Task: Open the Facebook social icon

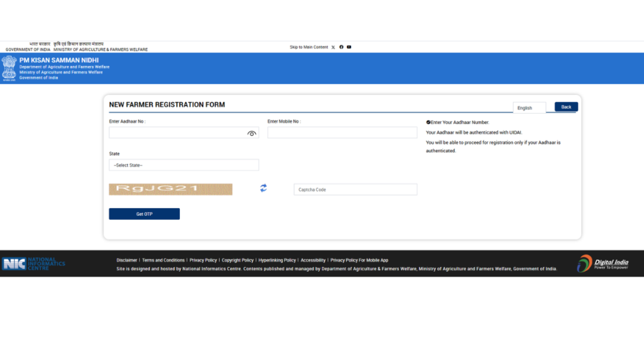Action: point(341,47)
